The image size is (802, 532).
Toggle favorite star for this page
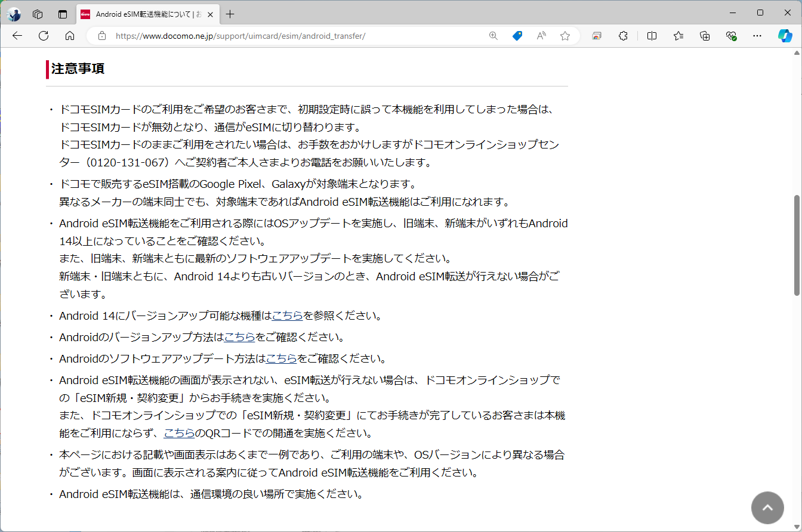[x=565, y=36]
